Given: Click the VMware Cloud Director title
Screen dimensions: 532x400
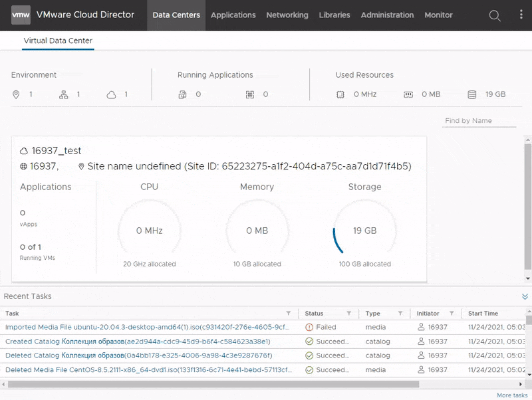Looking at the screenshot, I should click(86, 15).
